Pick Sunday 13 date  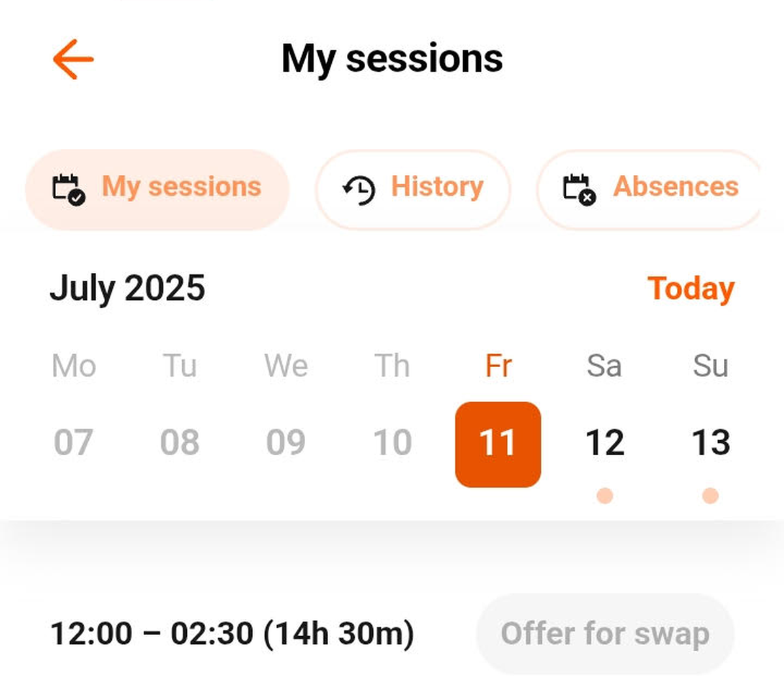click(x=711, y=442)
